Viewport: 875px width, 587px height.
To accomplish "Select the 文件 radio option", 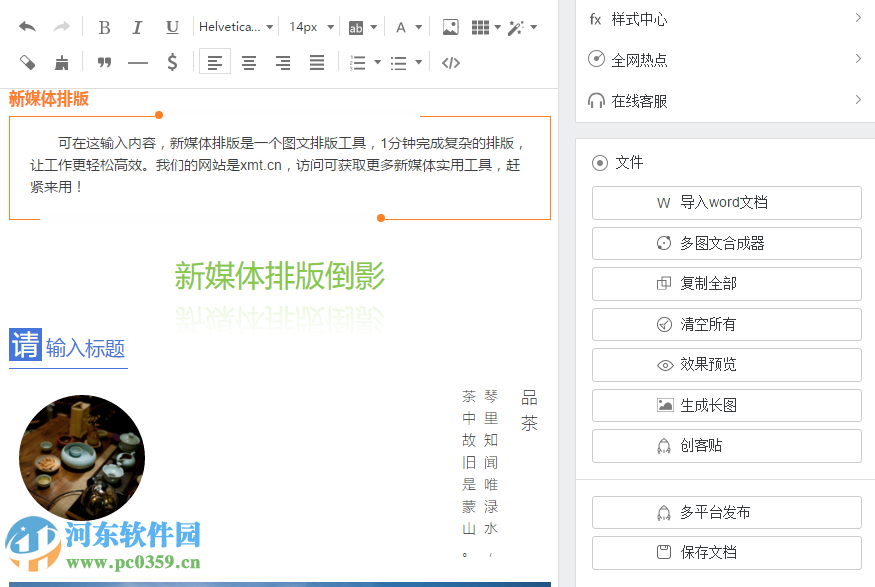I will pos(600,162).
